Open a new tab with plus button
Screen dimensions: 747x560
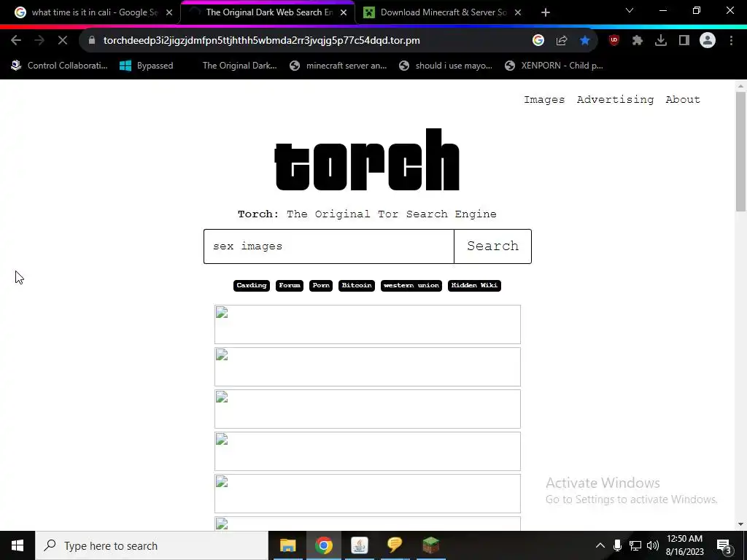[x=546, y=13]
